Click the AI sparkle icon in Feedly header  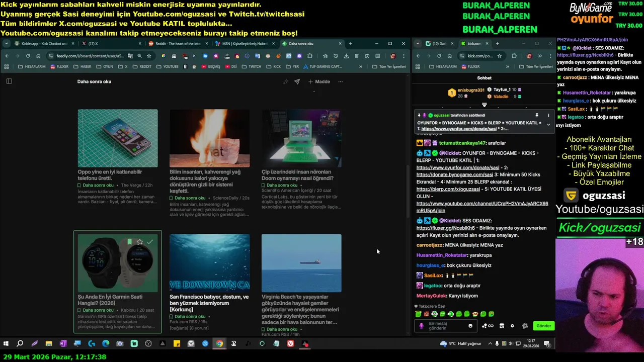[x=286, y=81]
